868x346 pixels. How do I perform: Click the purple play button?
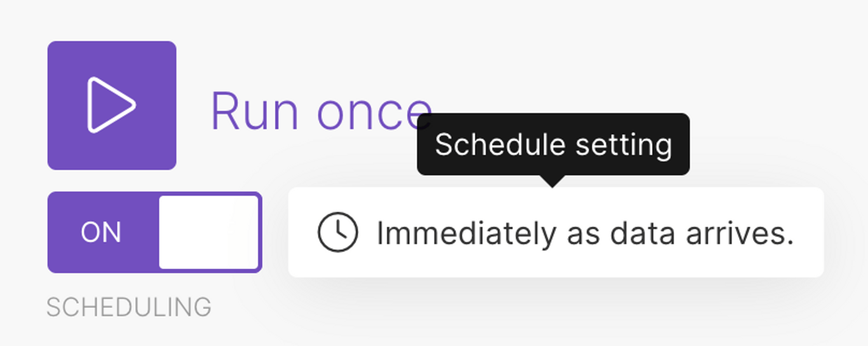click(112, 106)
